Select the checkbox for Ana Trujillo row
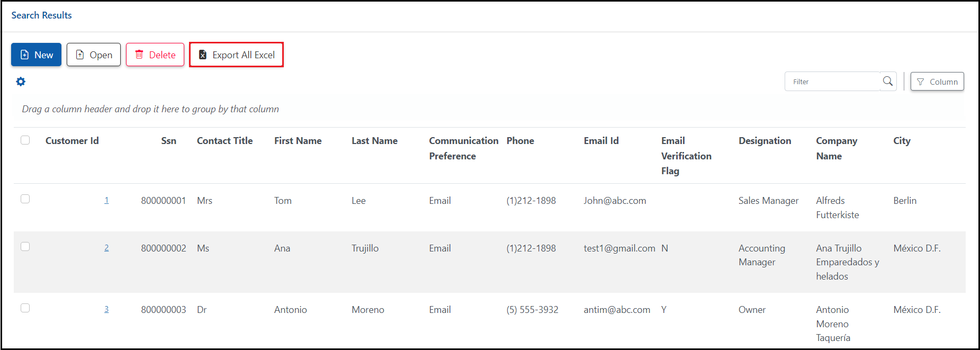The height and width of the screenshot is (350, 980). pyautogui.click(x=25, y=247)
